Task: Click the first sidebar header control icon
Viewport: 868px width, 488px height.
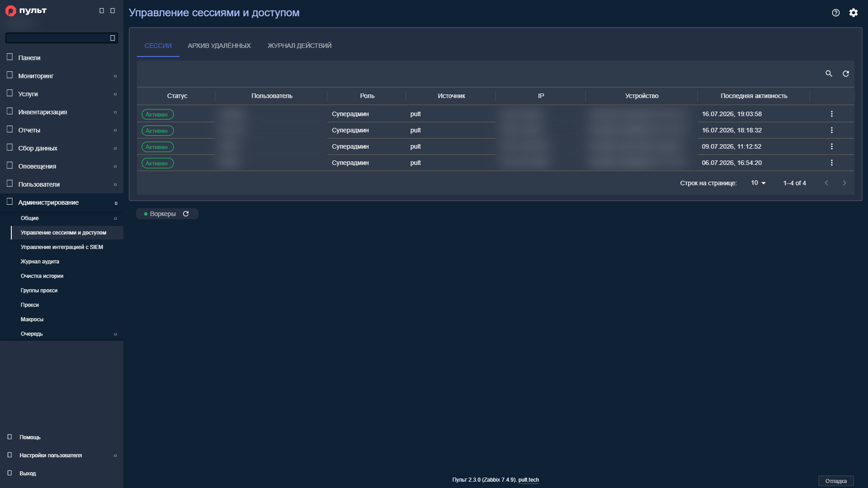Action: pos(102,11)
